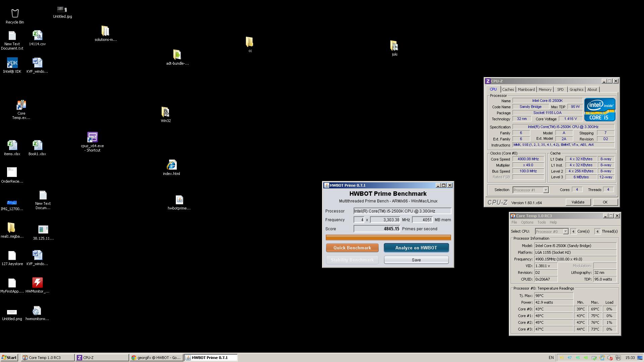Open the Core Temp Help menu

coord(553,223)
